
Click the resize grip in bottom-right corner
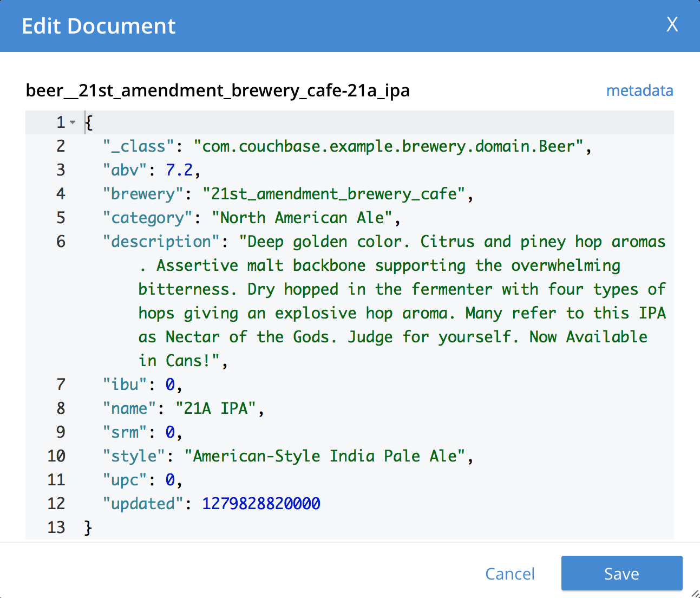click(694, 592)
